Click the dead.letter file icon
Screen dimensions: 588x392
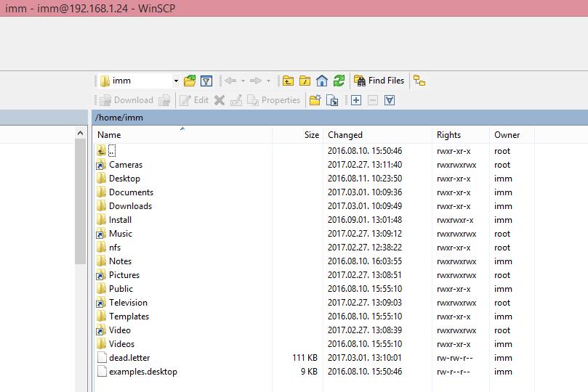point(102,358)
